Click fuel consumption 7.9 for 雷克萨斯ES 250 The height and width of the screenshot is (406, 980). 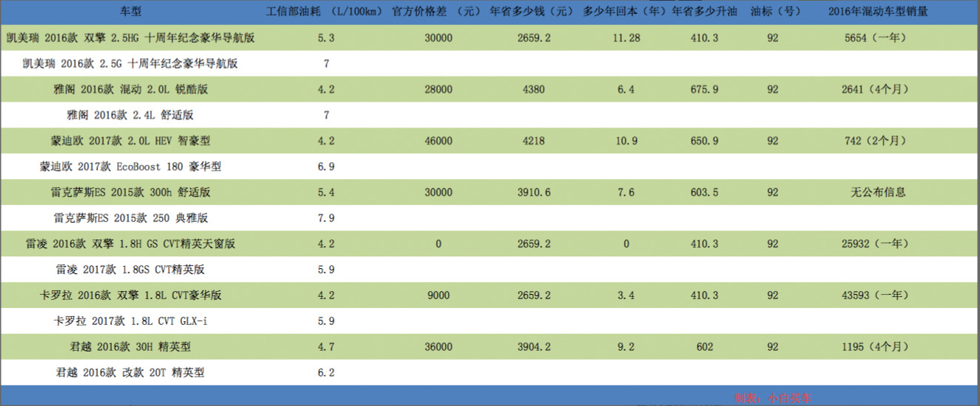326,218
